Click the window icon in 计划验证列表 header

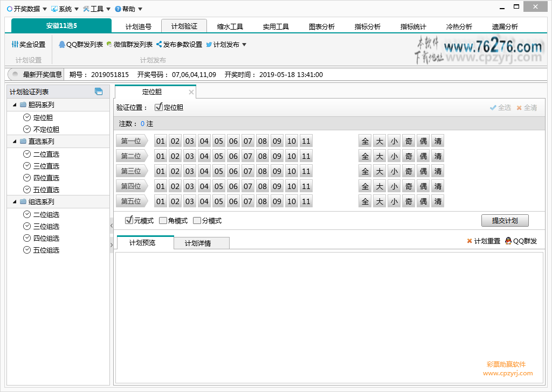point(99,92)
